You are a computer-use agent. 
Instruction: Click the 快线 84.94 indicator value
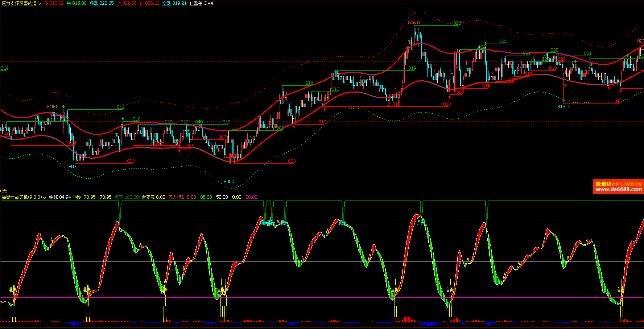[60, 197]
